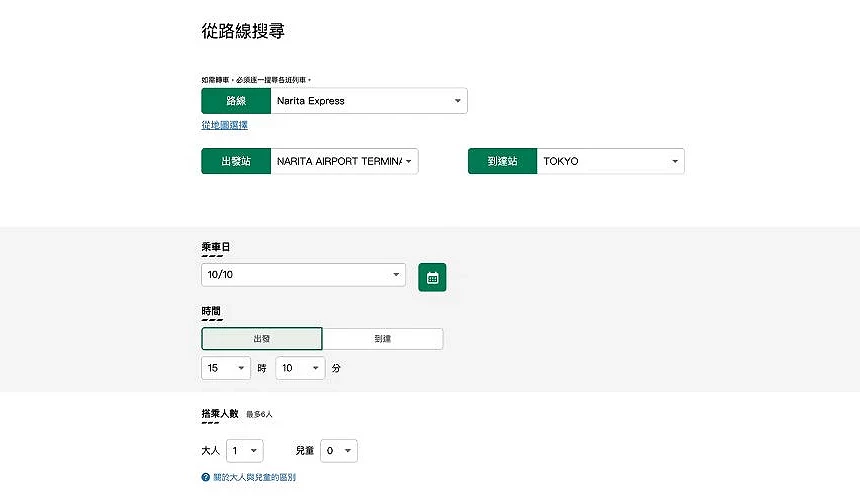Open the Narita Express route dropdown
The image size is (860, 500).
click(369, 101)
